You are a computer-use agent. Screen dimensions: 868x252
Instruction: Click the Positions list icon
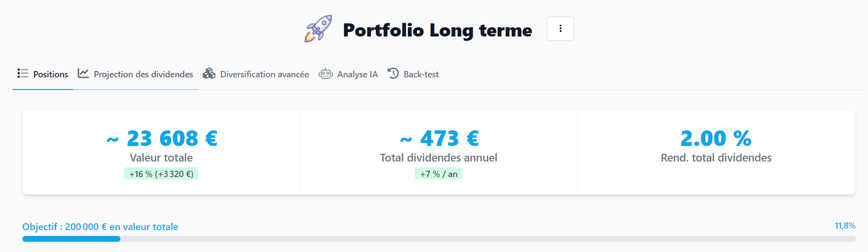click(x=23, y=73)
